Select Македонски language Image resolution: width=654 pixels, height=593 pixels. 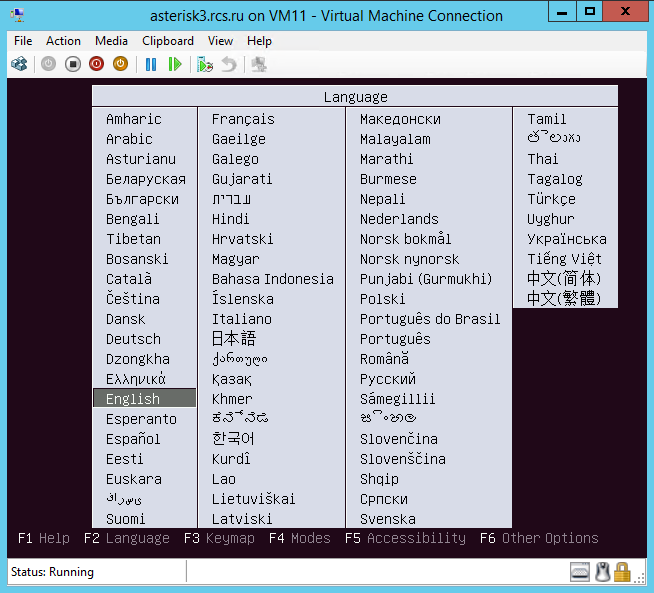click(x=400, y=119)
